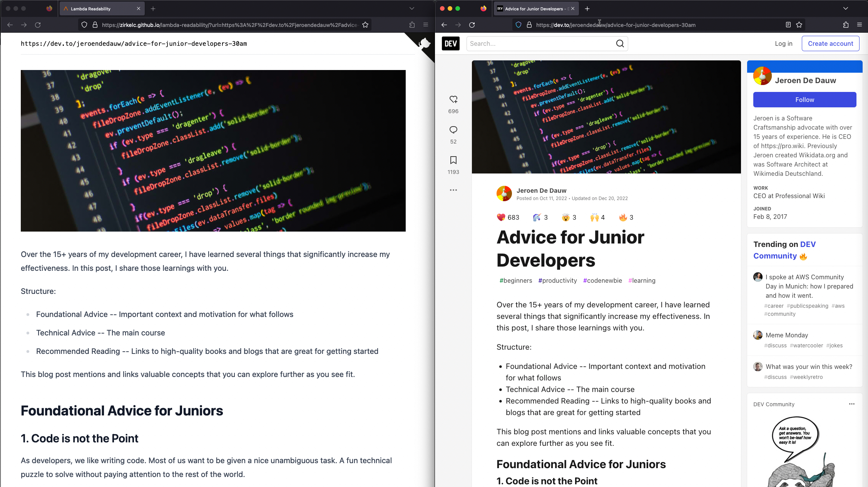Star the Lambda Readability page in left window
The width and height of the screenshot is (868, 487).
365,25
